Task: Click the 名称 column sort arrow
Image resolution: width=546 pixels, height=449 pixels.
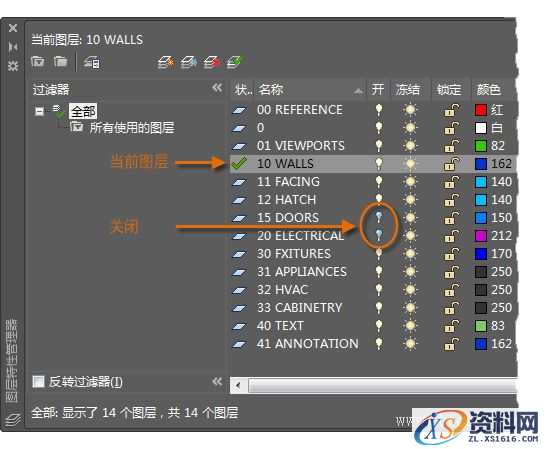Action: tap(358, 91)
